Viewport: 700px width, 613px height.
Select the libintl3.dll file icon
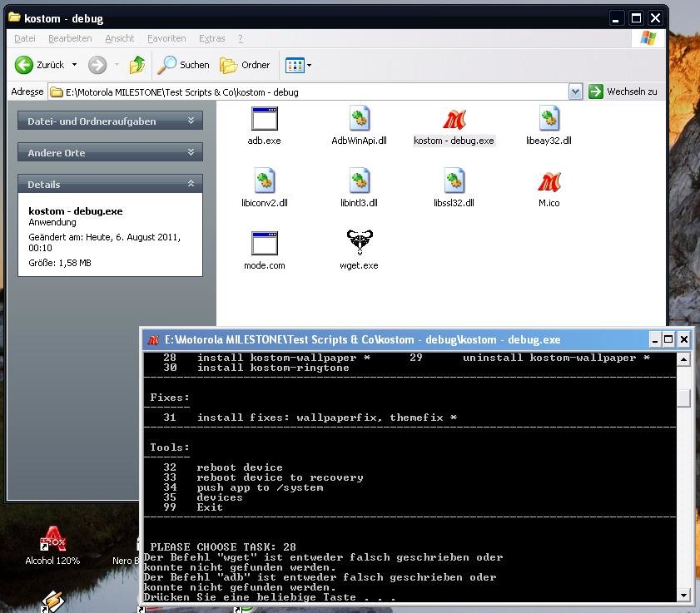(359, 181)
